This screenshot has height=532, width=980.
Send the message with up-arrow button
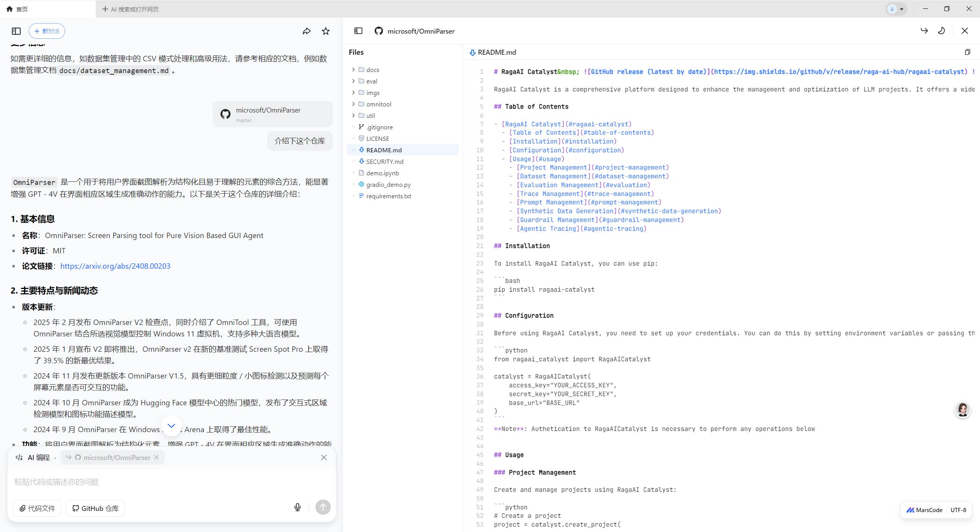323,508
